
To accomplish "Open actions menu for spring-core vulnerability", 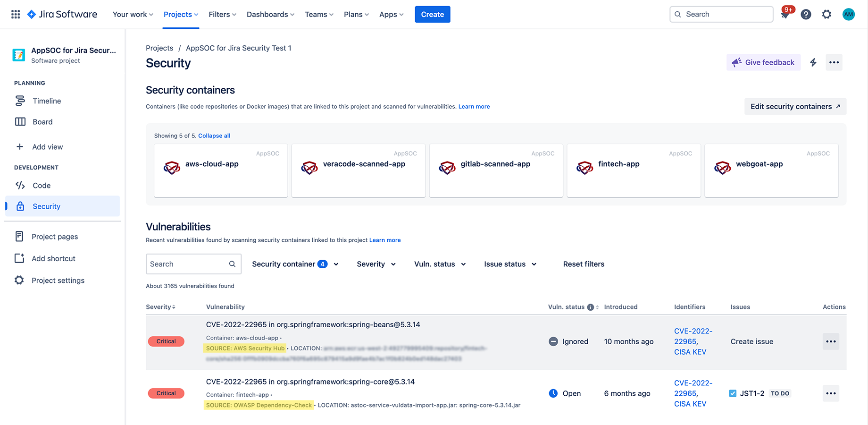I will pos(831,393).
